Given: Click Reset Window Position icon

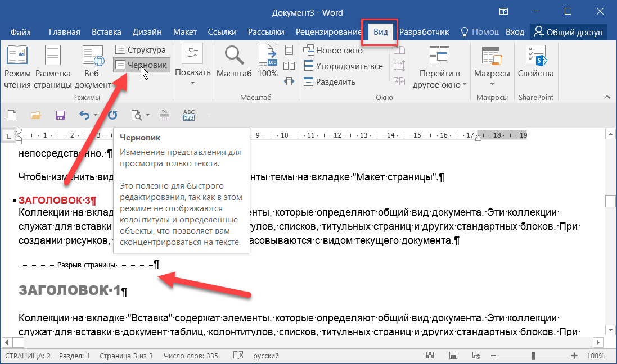Looking at the screenshot, I should tap(399, 81).
